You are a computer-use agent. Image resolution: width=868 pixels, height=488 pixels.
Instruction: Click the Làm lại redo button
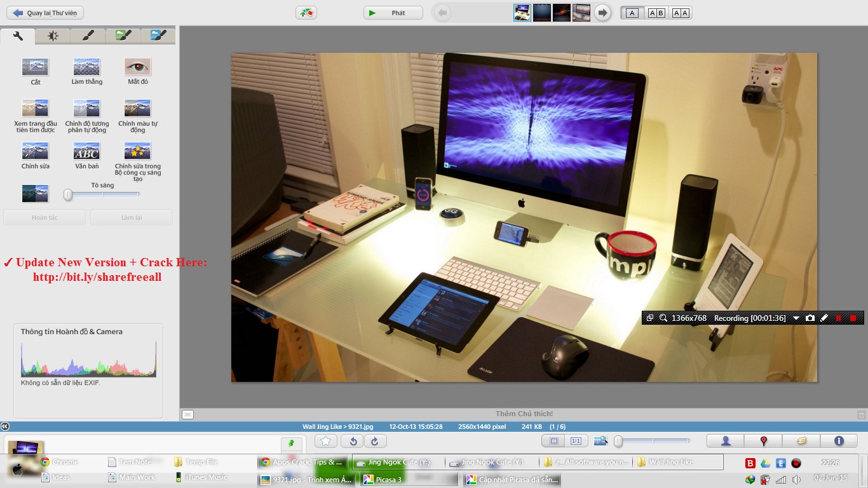tap(132, 217)
